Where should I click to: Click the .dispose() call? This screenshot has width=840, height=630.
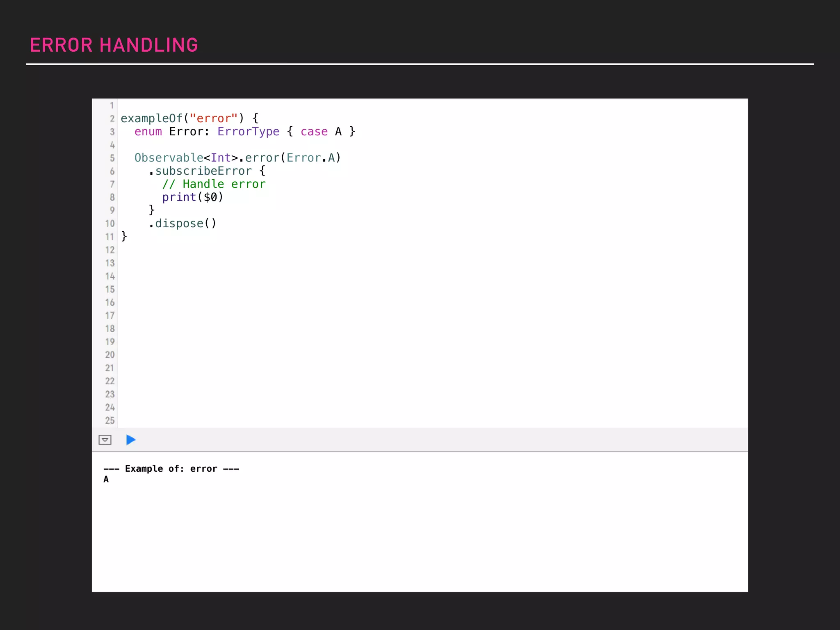pyautogui.click(x=183, y=224)
